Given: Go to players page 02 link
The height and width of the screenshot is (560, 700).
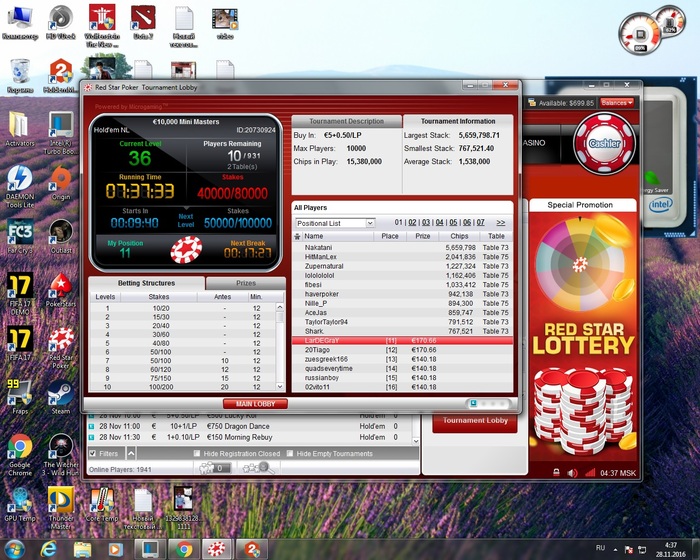Looking at the screenshot, I should pyautogui.click(x=412, y=222).
